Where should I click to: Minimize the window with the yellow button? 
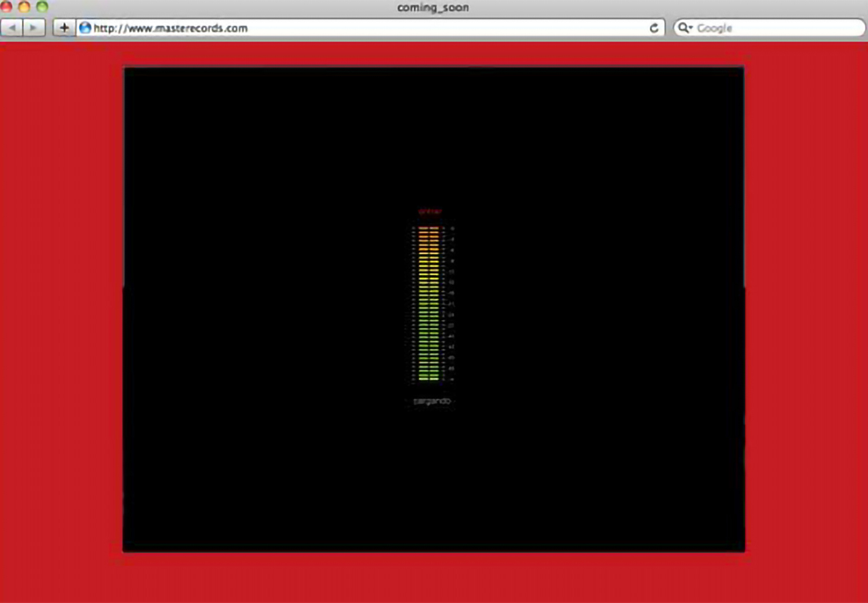[x=24, y=6]
